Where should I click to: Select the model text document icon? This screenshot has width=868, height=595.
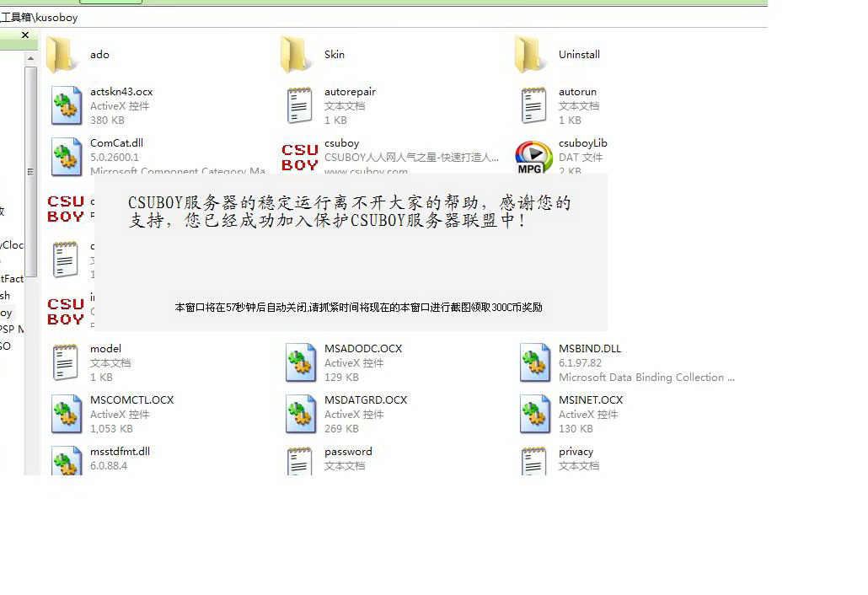66,362
